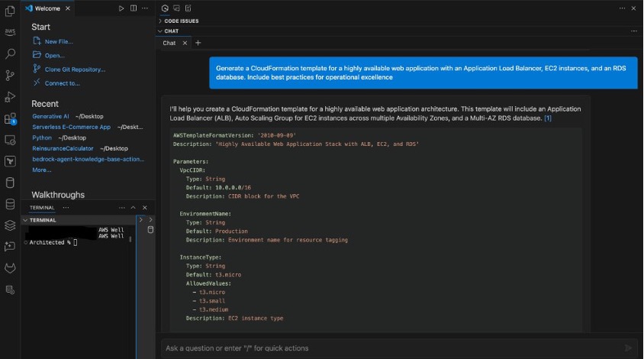Open recent item Generative AI
The image size is (644, 359).
[x=50, y=116]
